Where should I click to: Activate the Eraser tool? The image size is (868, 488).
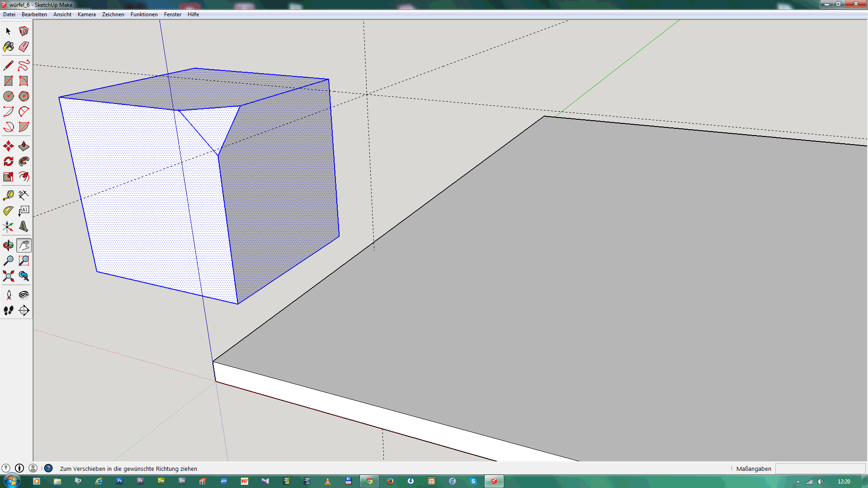pyautogui.click(x=24, y=47)
